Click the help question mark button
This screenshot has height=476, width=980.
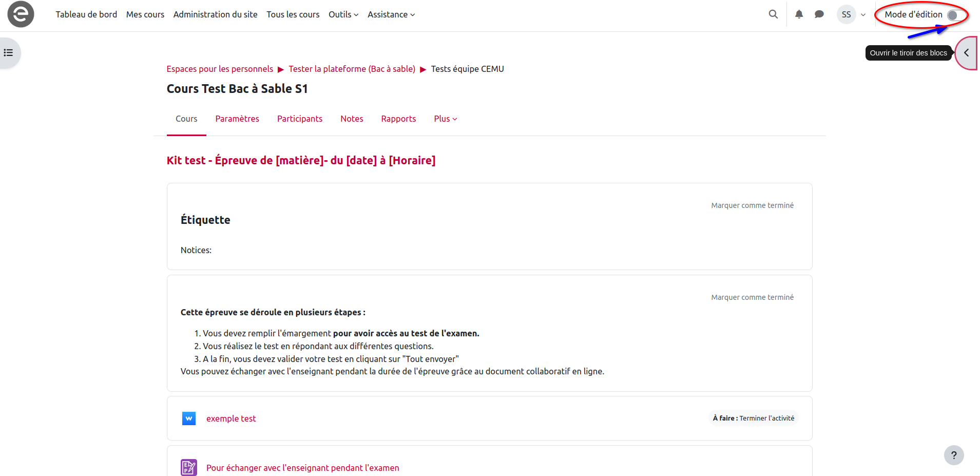coord(953,455)
